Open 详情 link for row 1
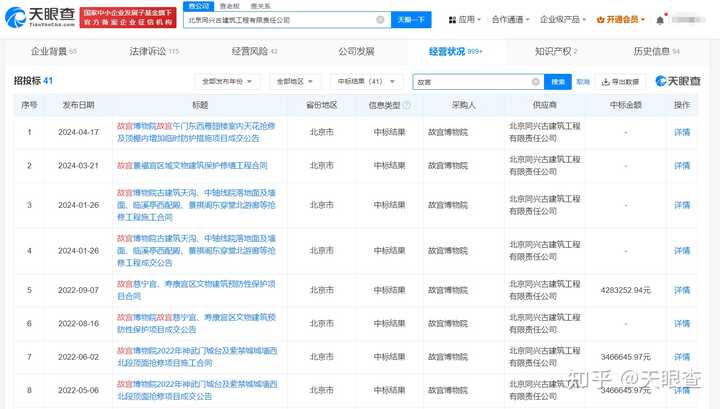 click(682, 132)
